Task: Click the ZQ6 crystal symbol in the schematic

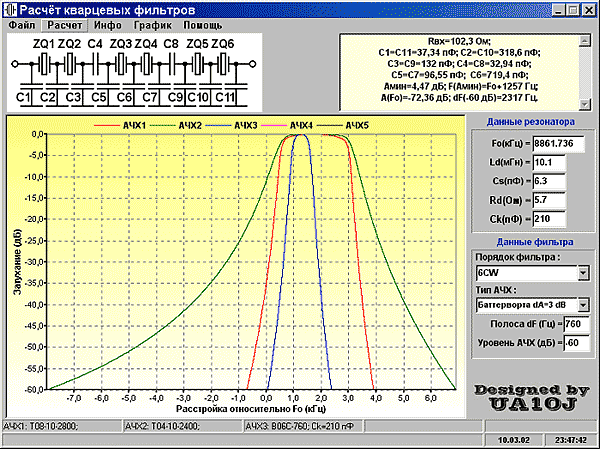Action: click(222, 64)
